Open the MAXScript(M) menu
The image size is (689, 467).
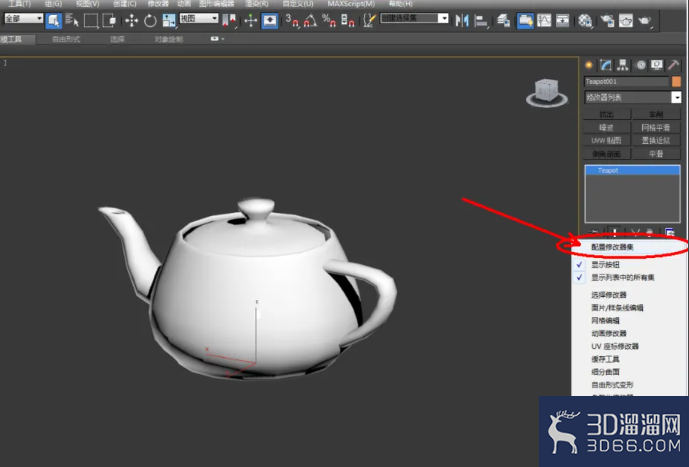click(x=351, y=4)
